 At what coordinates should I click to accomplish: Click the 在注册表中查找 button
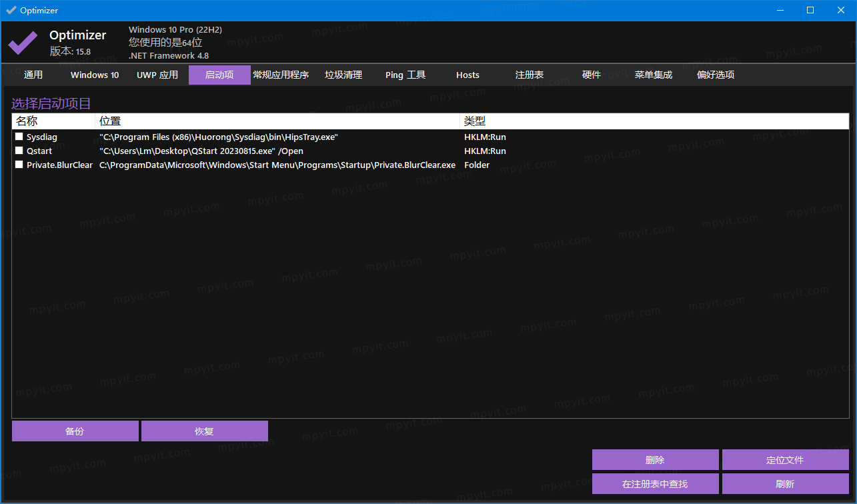point(655,484)
